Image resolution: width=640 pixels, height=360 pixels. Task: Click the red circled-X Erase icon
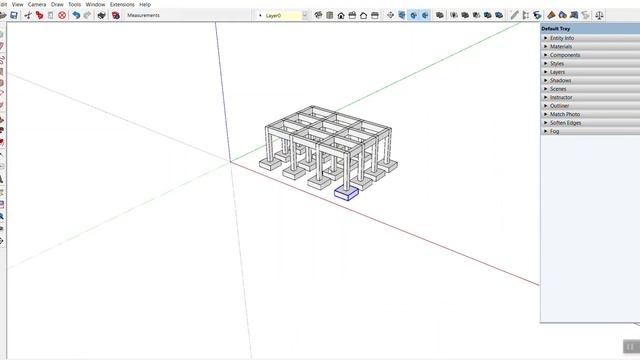tap(62, 16)
